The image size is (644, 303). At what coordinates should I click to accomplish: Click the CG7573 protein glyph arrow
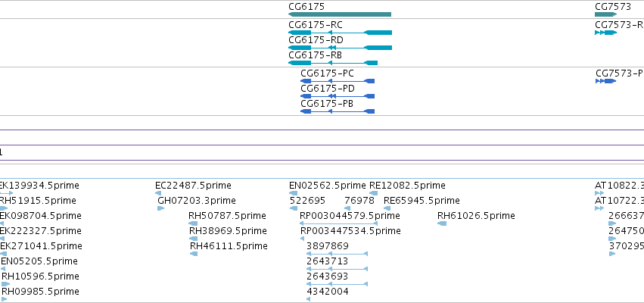606,81
